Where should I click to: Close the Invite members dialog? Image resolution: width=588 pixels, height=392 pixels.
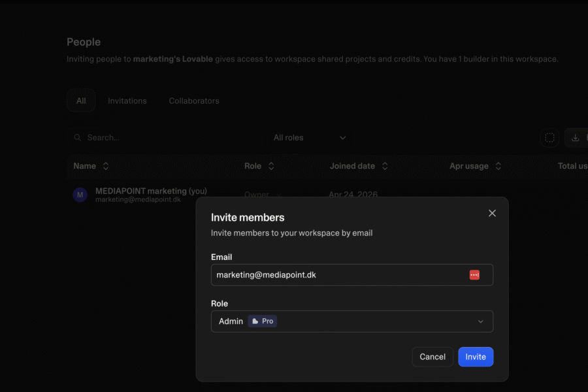coord(492,213)
